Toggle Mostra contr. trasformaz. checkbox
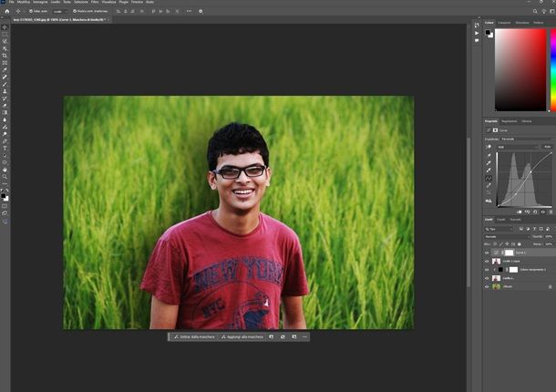The height and width of the screenshot is (392, 556). click(75, 11)
